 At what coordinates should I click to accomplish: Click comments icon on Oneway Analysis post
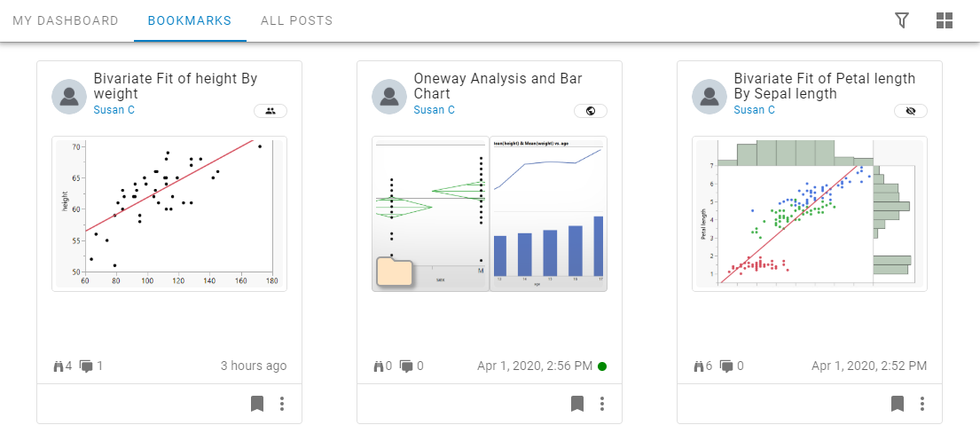pyautogui.click(x=406, y=366)
